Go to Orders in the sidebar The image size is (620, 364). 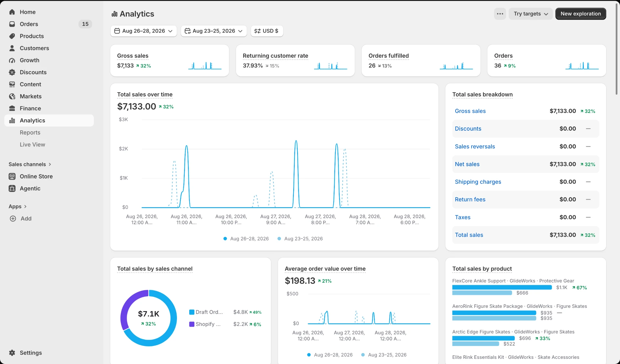tap(49, 24)
